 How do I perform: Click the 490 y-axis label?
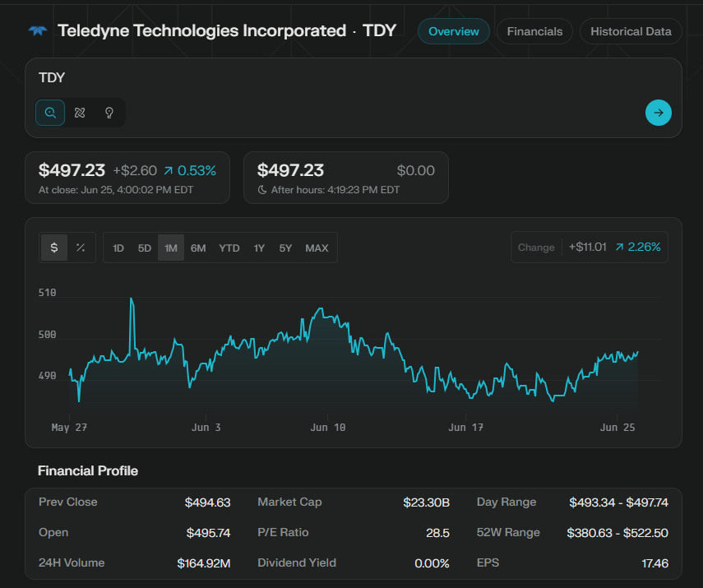47,376
